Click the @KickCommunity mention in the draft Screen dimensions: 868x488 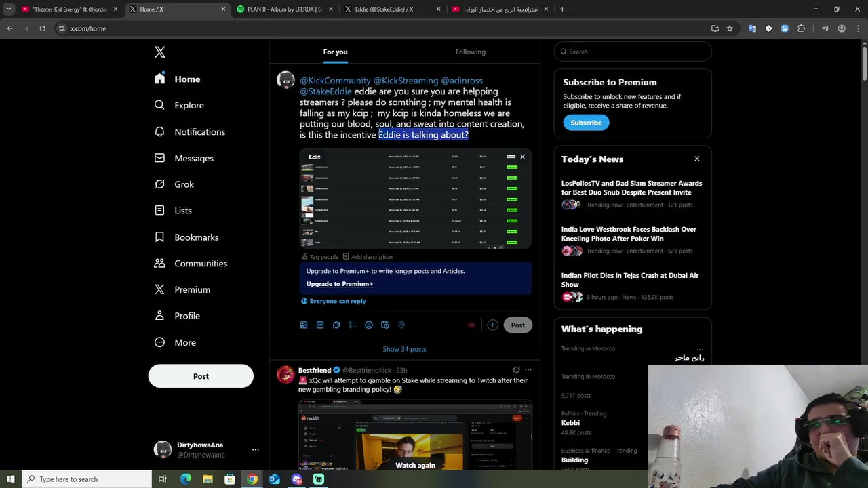pos(335,80)
